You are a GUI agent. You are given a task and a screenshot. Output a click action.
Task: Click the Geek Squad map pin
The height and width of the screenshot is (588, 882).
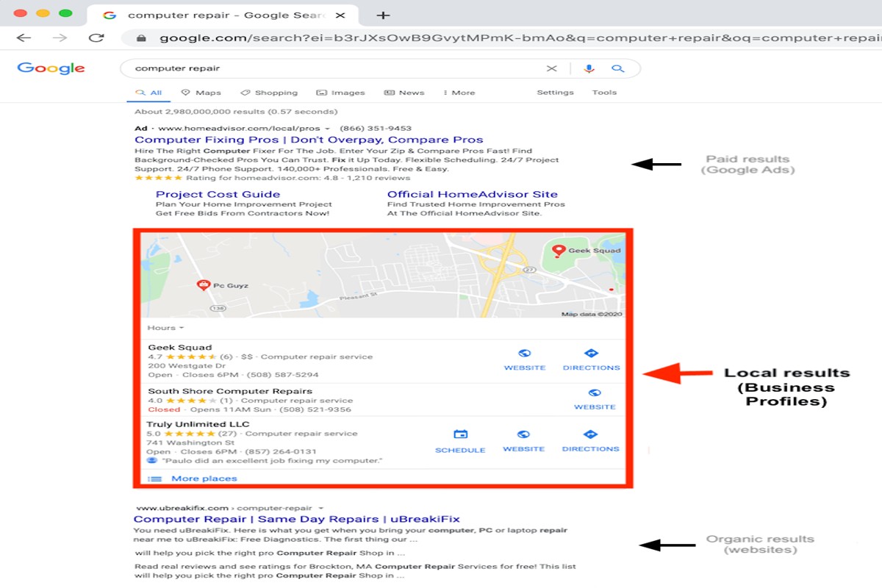[559, 251]
